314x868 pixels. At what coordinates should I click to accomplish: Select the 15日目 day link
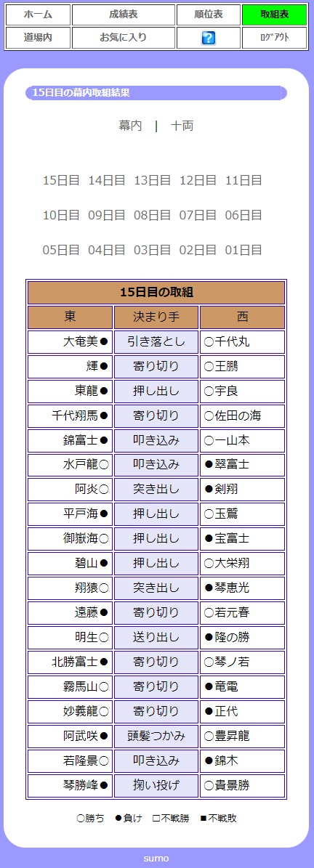pyautogui.click(x=61, y=180)
